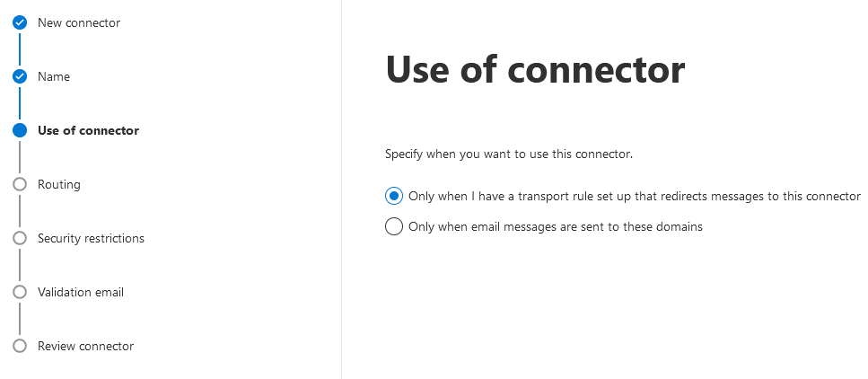Click the Security restrictions step circle
Image resolution: width=868 pixels, height=379 pixels.
click(20, 238)
